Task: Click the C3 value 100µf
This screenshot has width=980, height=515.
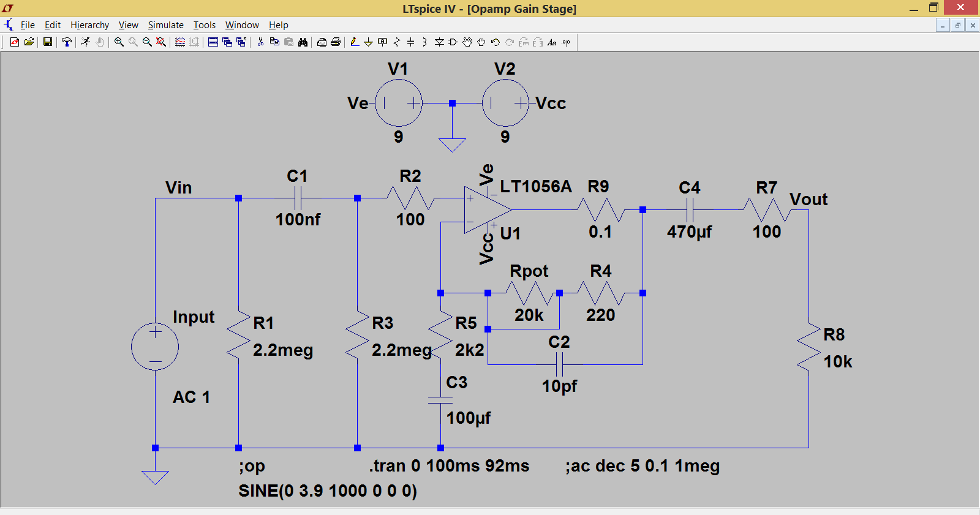Action: [x=469, y=418]
